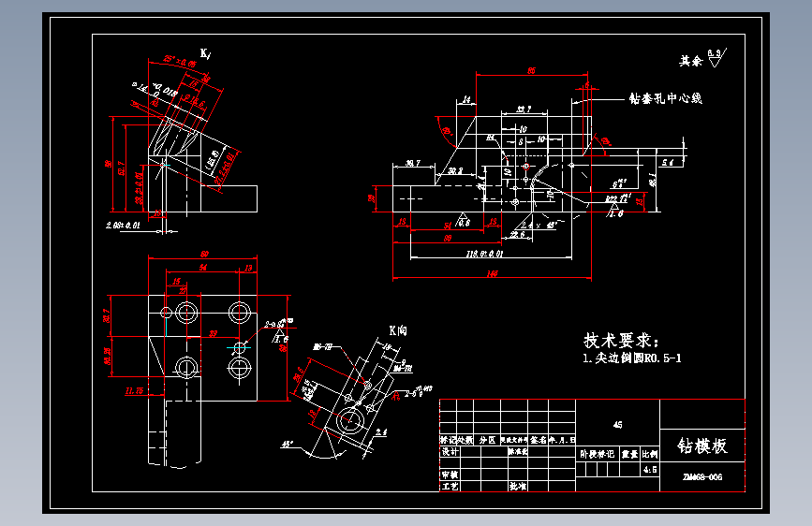
Task: Select the '22.6' dimension in front view
Action: coord(517,235)
